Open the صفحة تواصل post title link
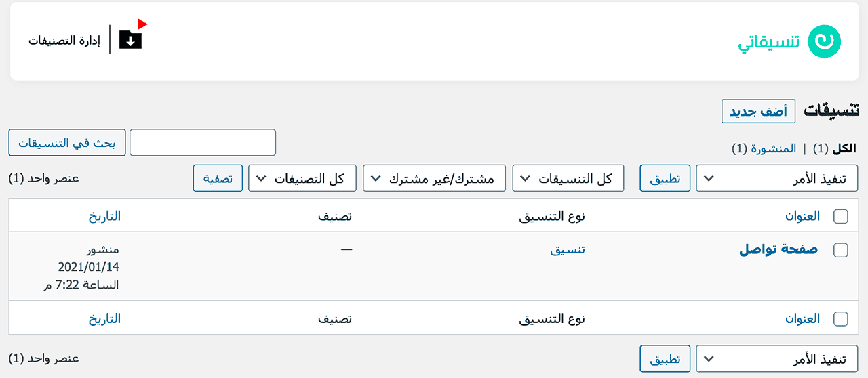This screenshot has width=868, height=378. [x=778, y=249]
